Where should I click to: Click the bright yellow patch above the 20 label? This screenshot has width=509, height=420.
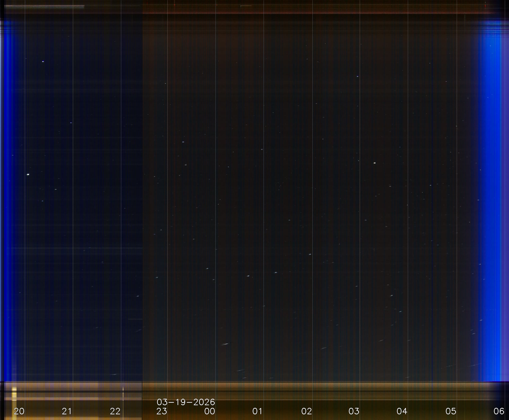14,393
